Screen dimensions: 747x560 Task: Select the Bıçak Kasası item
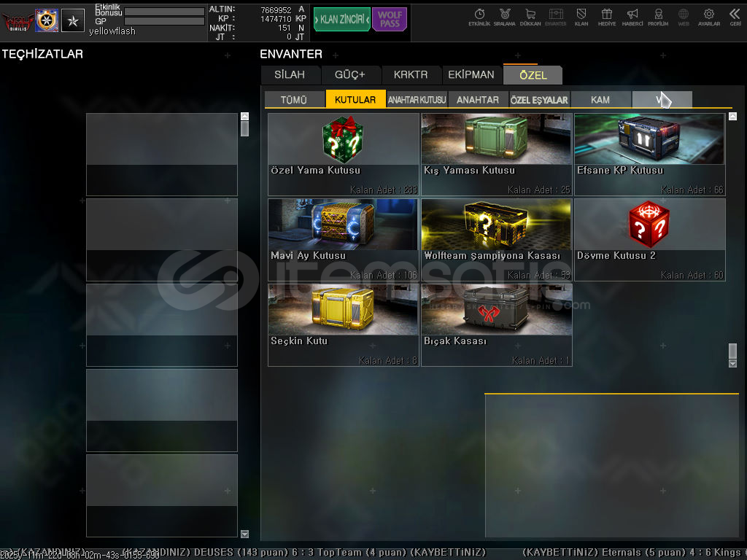(x=496, y=324)
